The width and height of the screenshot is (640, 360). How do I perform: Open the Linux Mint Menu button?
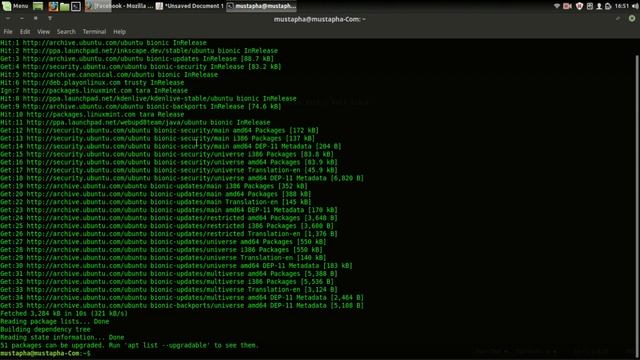click(x=15, y=6)
